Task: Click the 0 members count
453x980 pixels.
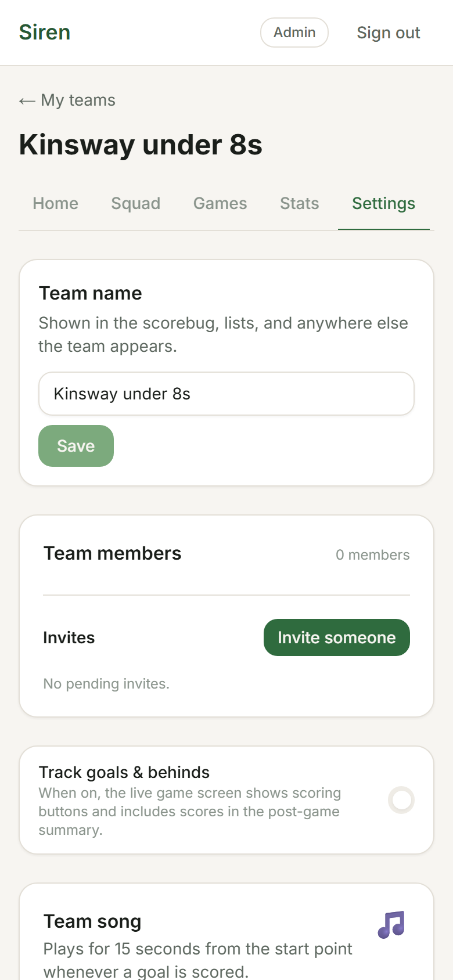Action: tap(372, 555)
